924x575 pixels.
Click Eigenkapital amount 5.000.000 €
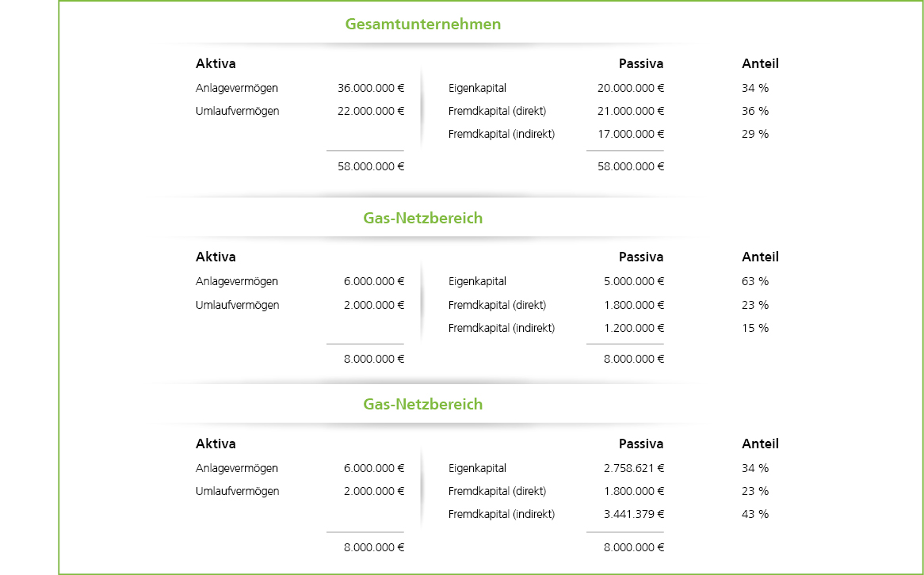pyautogui.click(x=633, y=281)
